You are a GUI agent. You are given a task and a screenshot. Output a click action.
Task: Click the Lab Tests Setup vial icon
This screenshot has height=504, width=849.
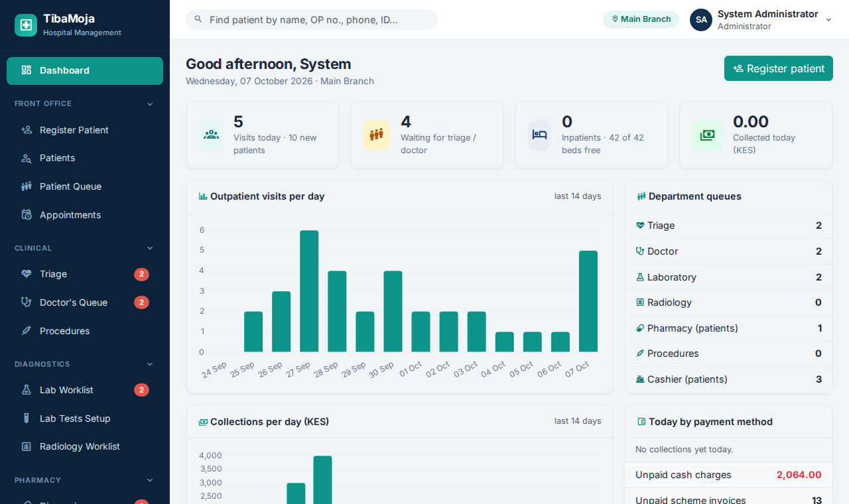point(27,418)
